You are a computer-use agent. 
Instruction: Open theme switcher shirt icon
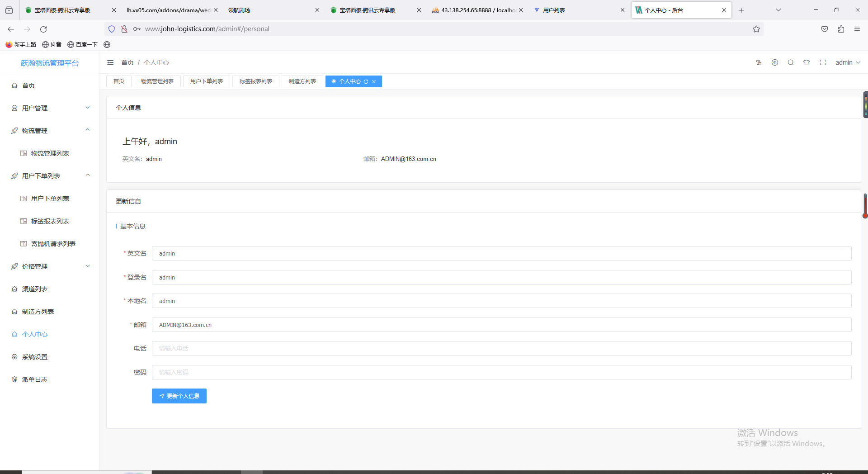(807, 62)
